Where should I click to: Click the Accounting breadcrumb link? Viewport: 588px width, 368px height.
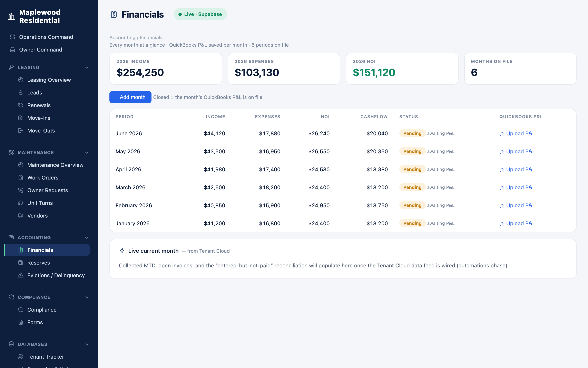(122, 37)
